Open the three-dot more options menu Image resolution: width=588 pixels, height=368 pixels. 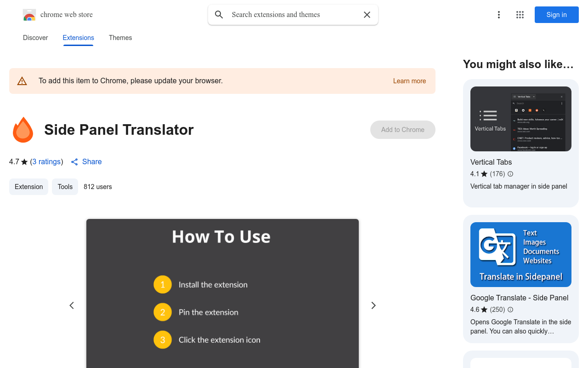(x=499, y=15)
